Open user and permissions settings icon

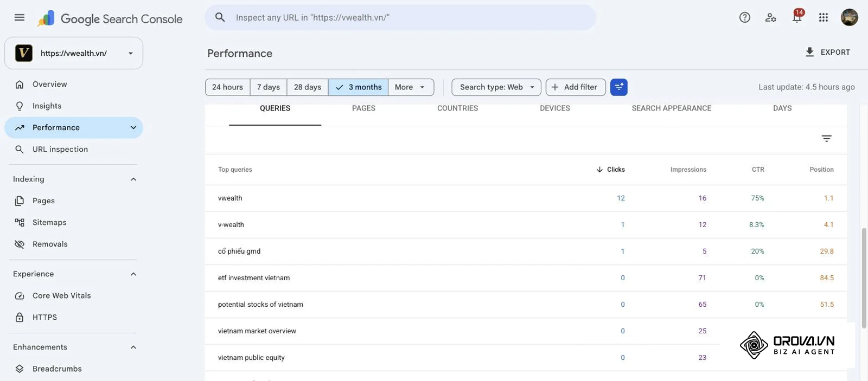click(770, 17)
